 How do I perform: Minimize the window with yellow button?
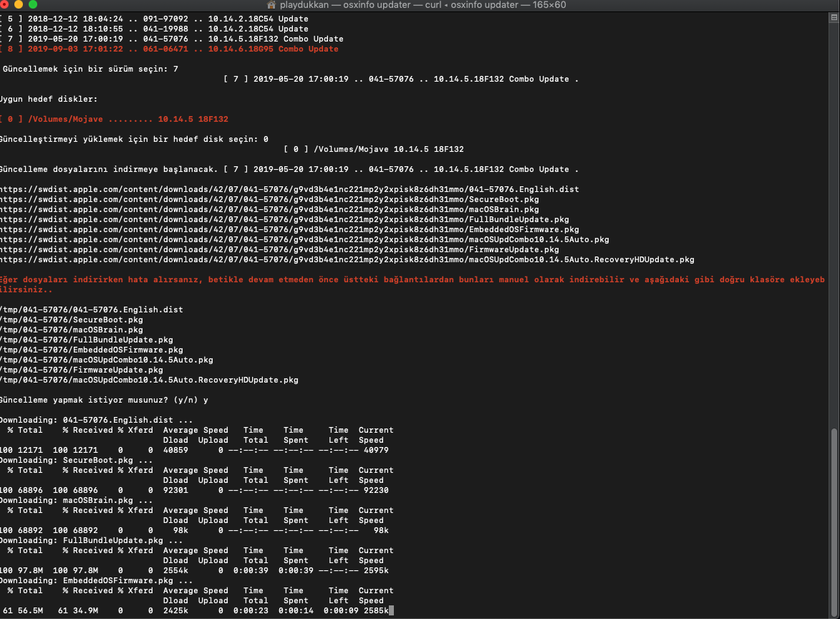(x=19, y=5)
